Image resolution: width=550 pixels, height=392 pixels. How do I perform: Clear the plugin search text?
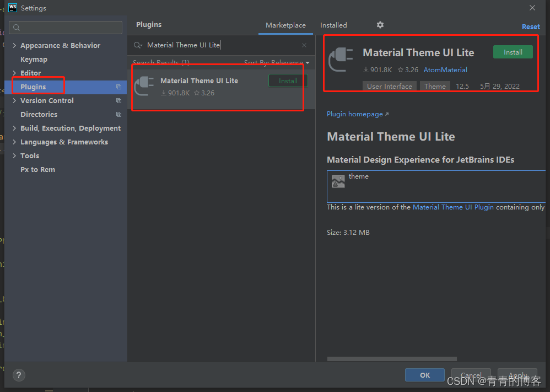[304, 45]
